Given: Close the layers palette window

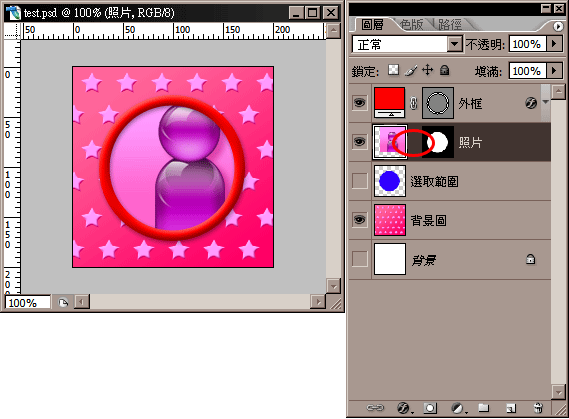Looking at the screenshot, I should click(559, 9).
